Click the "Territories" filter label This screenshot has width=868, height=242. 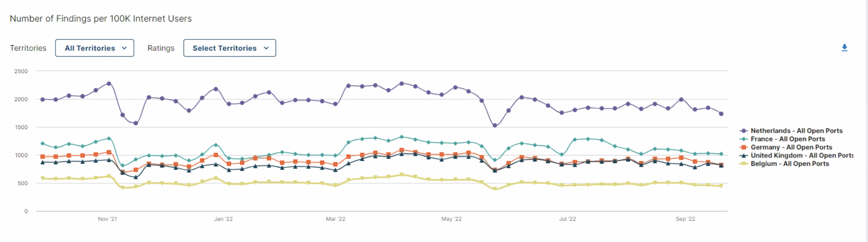[x=28, y=48]
